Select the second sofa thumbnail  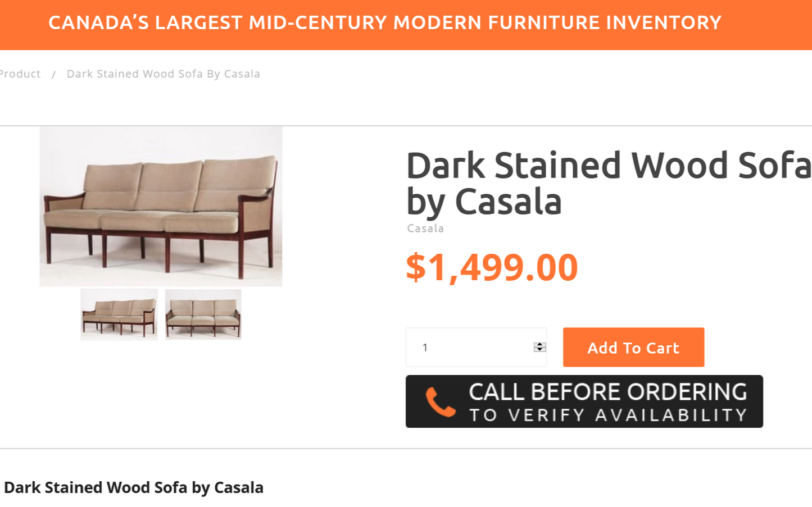pos(203,314)
